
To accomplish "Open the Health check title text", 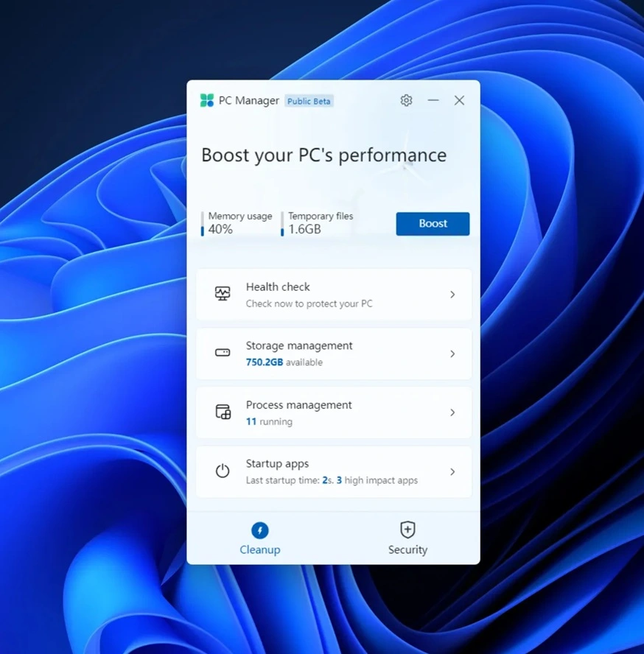I will pos(278,287).
